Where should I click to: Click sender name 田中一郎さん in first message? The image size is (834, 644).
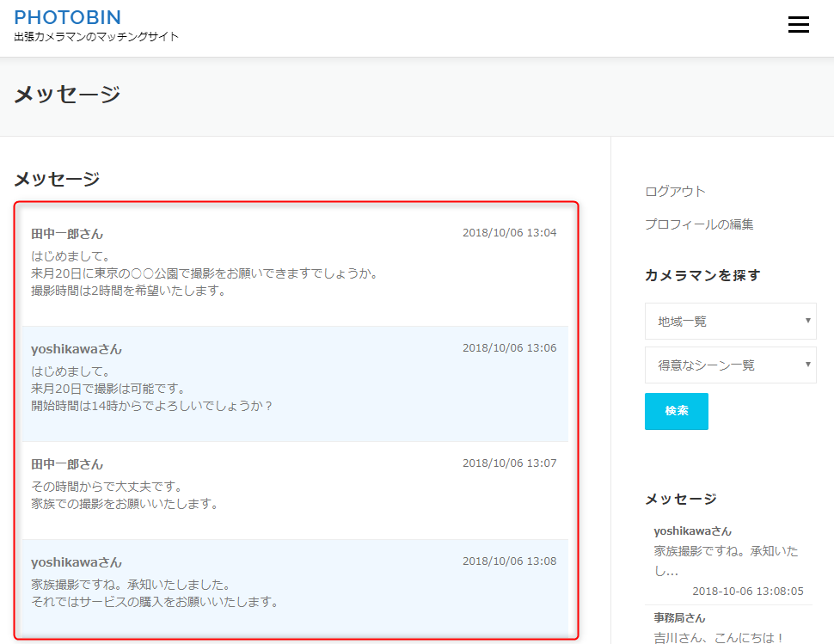(67, 234)
